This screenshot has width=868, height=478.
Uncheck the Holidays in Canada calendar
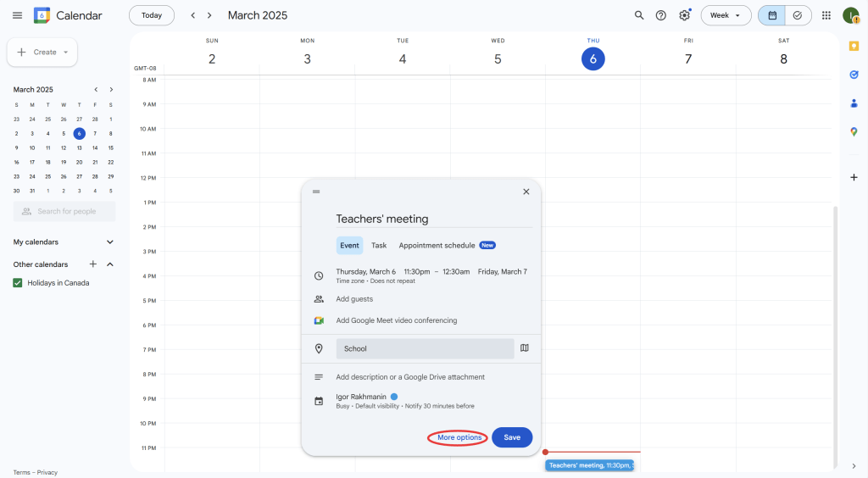coord(18,283)
